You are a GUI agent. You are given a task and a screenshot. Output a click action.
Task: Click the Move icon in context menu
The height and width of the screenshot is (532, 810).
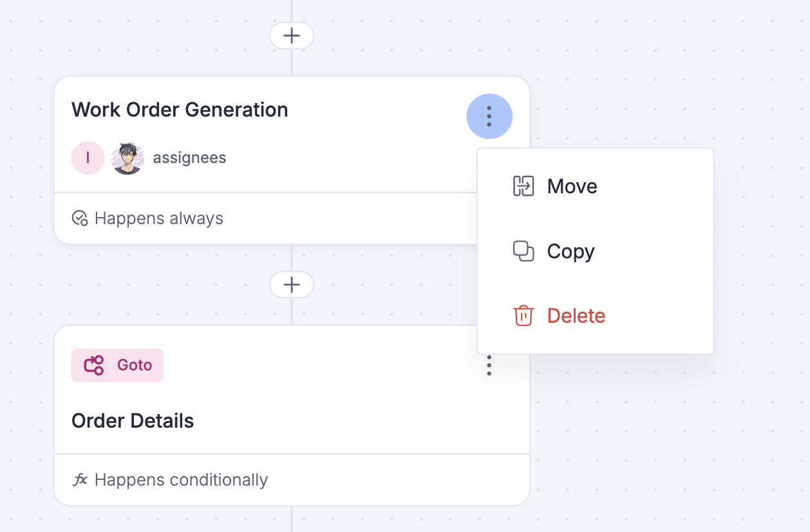click(523, 186)
